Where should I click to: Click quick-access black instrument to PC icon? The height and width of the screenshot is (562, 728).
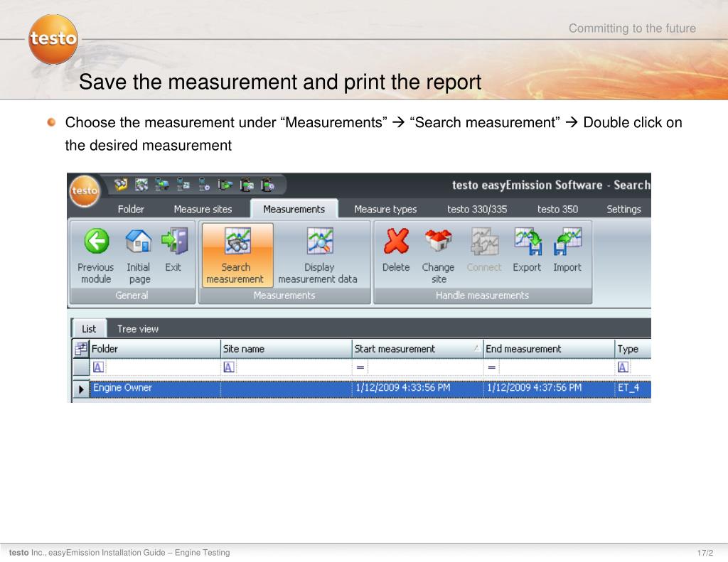[x=225, y=185]
